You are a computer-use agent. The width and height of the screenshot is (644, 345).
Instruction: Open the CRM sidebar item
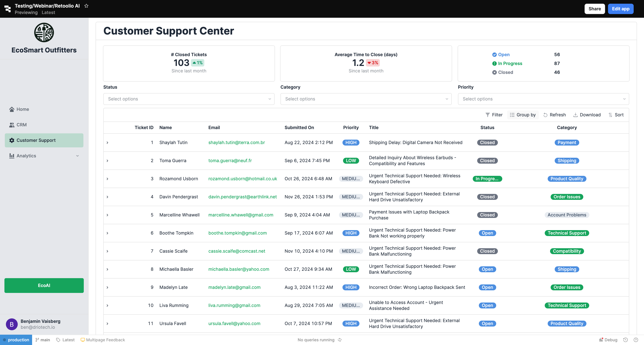(44, 125)
